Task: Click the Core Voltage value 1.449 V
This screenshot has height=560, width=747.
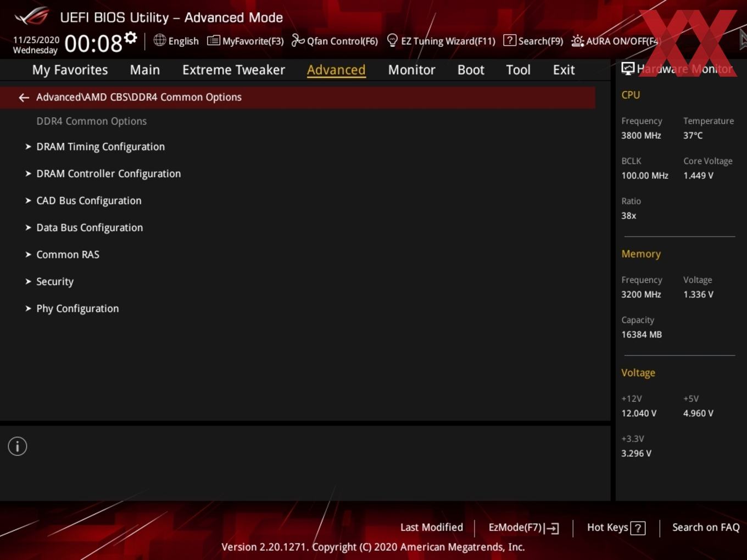Action: (x=698, y=176)
